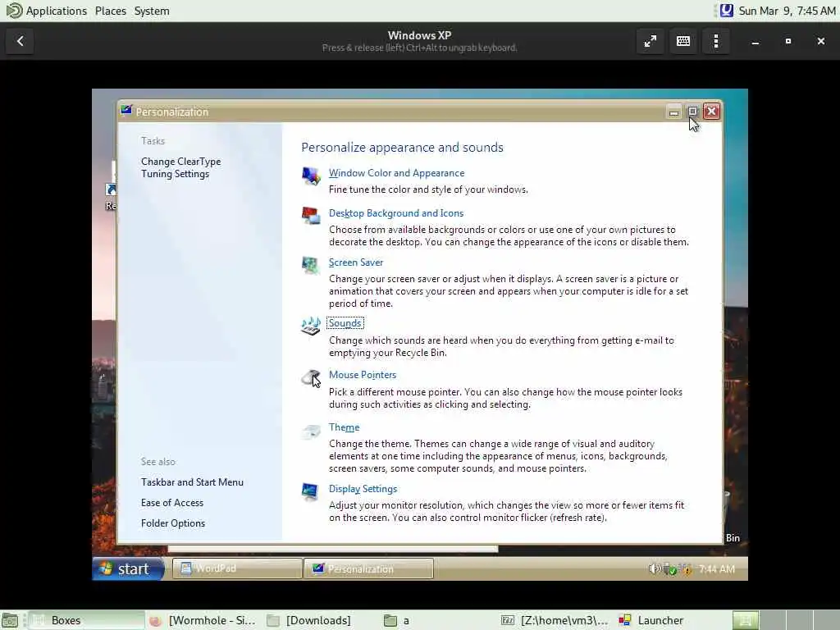This screenshot has width=840, height=630.
Task: Minimize the Personalization window
Action: click(674, 112)
